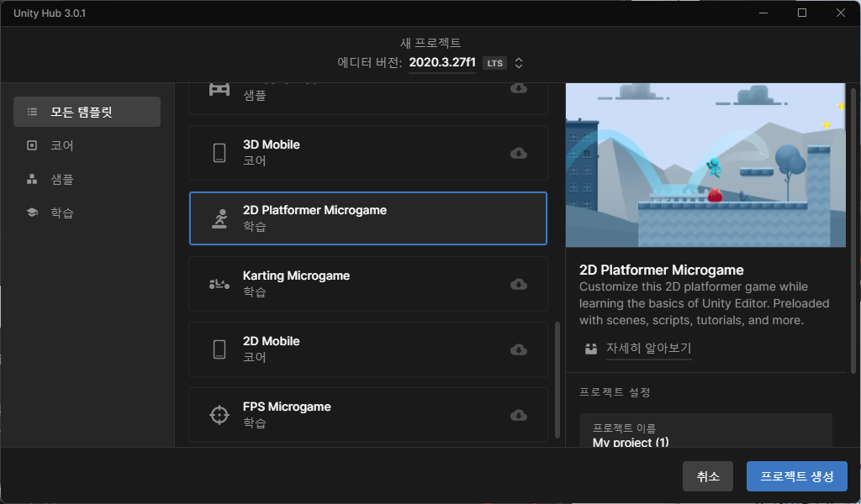Click the car icon of top sample template

[219, 89]
